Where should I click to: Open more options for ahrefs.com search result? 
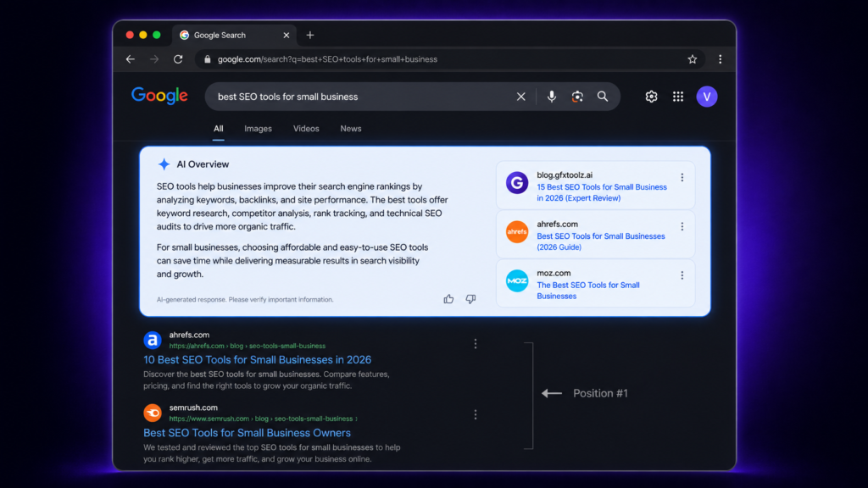(x=476, y=344)
